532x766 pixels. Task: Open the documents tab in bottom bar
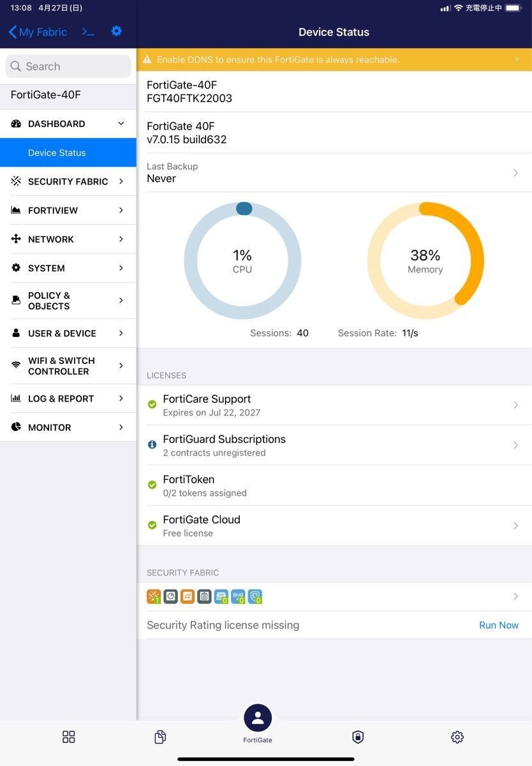(x=160, y=737)
